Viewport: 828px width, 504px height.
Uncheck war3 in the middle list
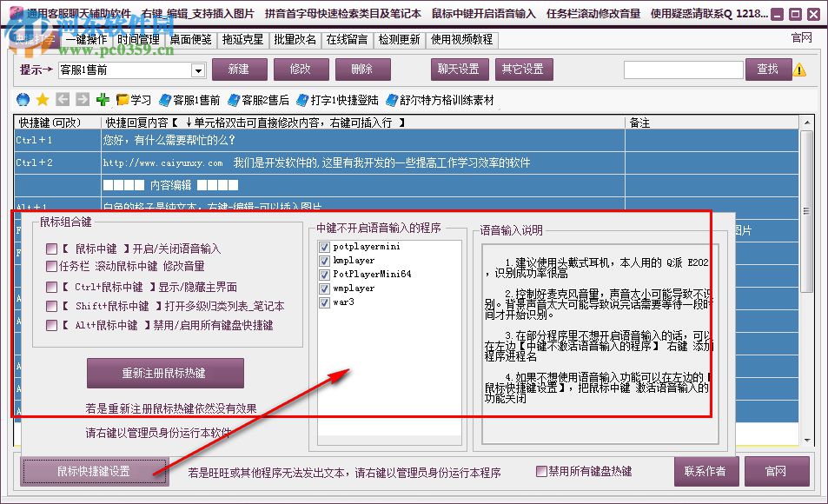click(323, 302)
